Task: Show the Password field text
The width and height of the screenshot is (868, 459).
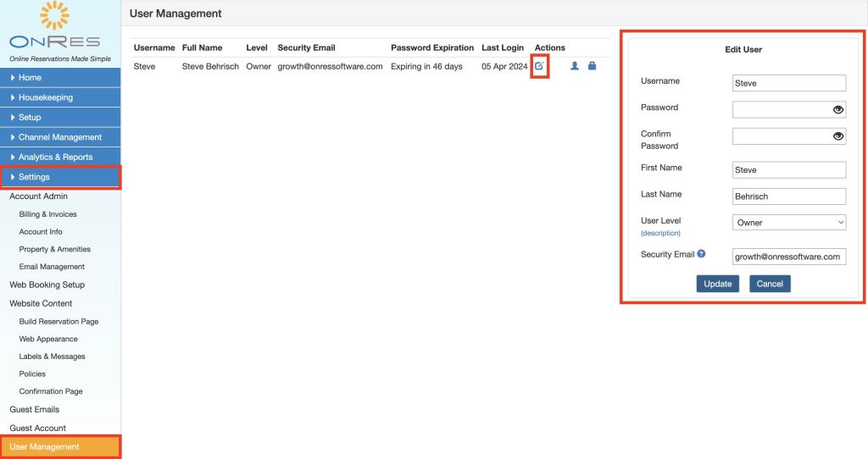Action: pos(838,109)
